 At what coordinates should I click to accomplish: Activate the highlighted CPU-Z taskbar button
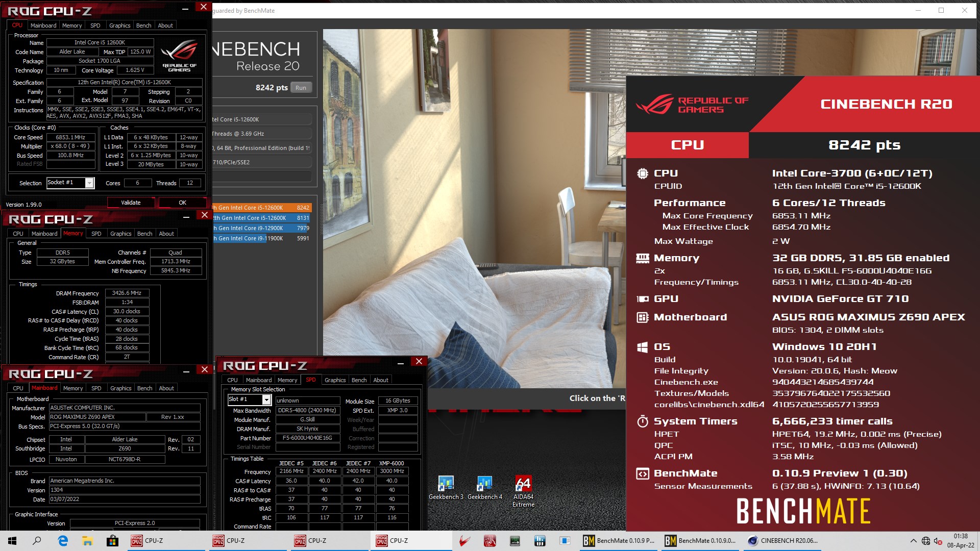point(411,541)
